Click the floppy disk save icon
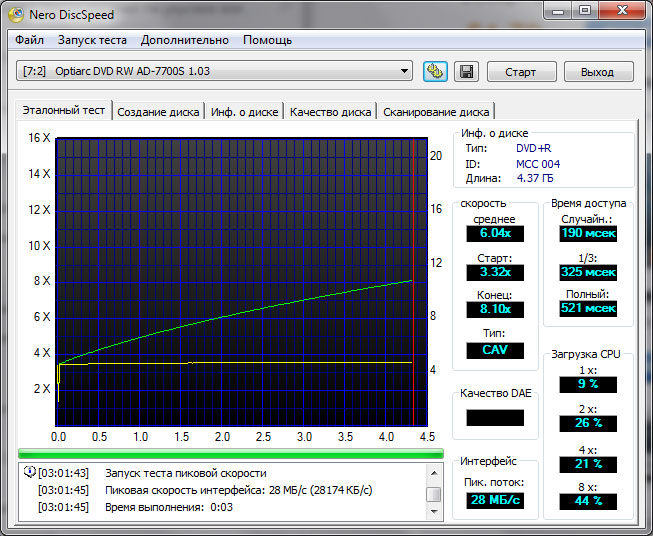This screenshot has height=536, width=653. [x=465, y=71]
